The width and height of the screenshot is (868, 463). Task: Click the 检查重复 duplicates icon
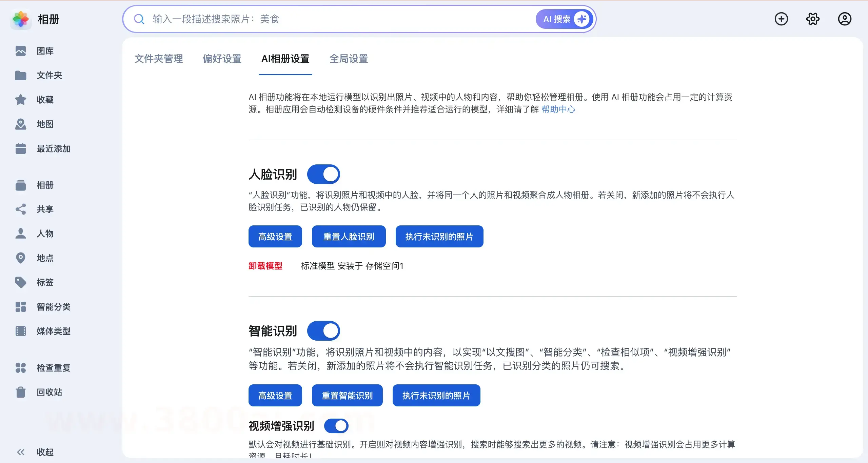(x=21, y=368)
